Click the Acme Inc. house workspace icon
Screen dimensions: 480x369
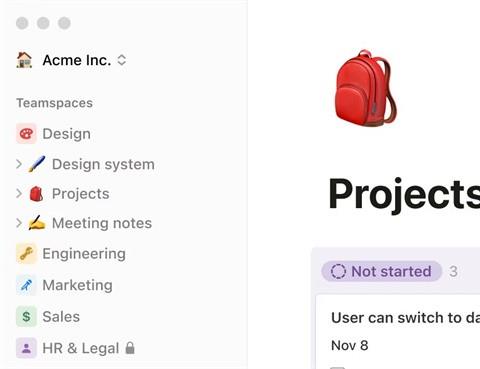tap(24, 60)
